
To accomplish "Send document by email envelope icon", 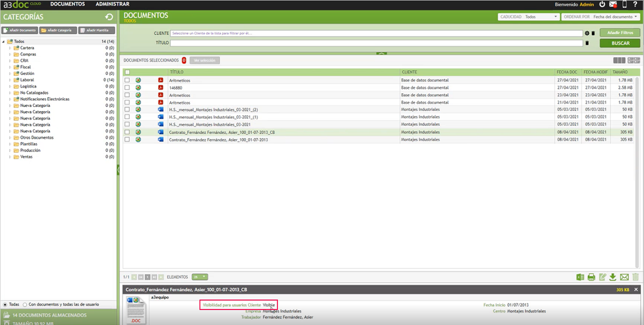I will click(624, 277).
